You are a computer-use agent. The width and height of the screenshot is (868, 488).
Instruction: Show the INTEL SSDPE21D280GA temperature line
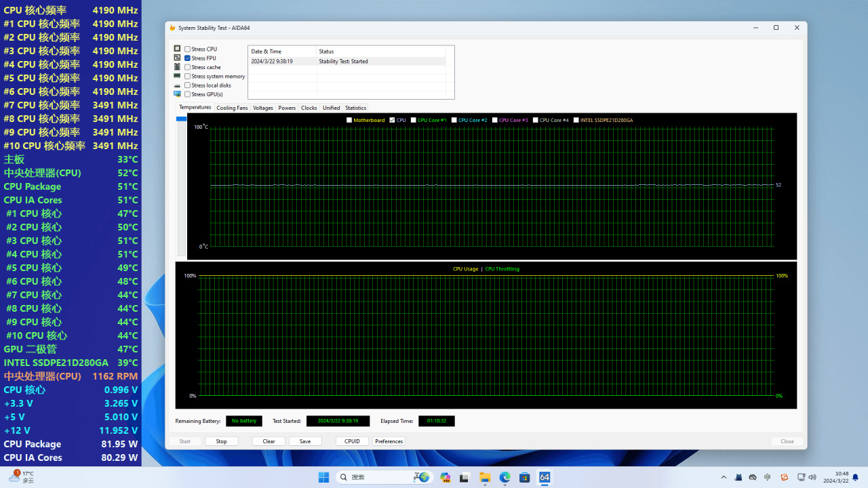click(x=576, y=120)
